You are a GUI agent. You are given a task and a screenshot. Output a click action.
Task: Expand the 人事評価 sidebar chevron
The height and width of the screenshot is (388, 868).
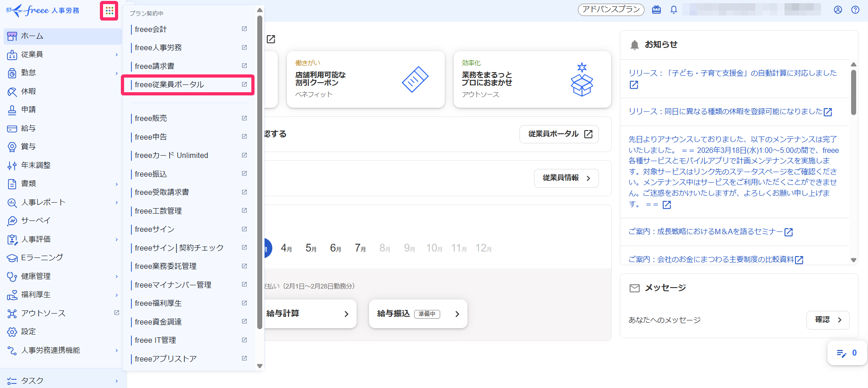coord(117,239)
